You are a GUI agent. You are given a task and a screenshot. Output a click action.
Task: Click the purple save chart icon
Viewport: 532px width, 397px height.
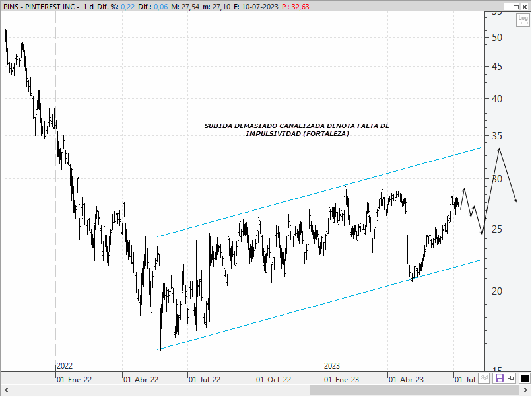click(499, 378)
